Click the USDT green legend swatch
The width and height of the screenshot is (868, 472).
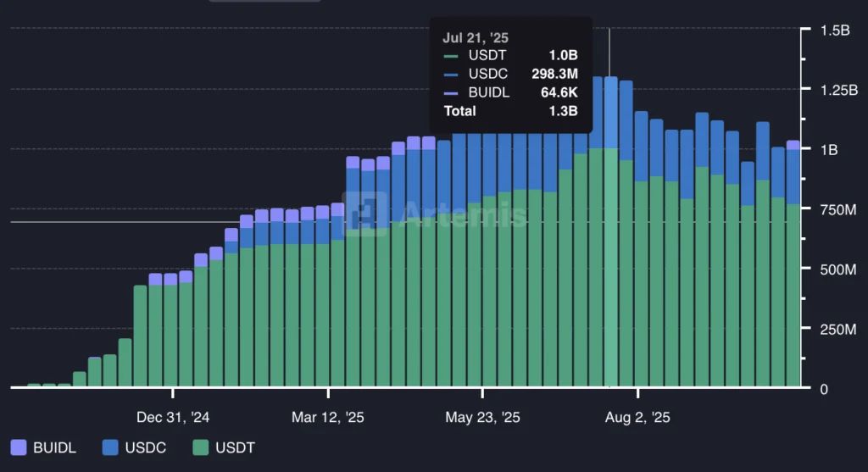(201, 447)
